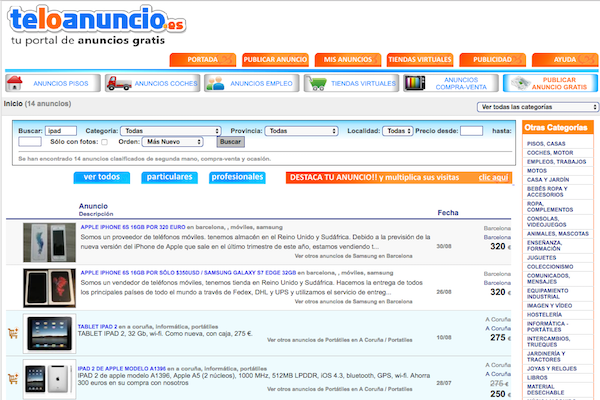The height and width of the screenshot is (400, 600).
Task: Open the ANUNCIOS EMPLEO category link
Action: click(x=261, y=83)
